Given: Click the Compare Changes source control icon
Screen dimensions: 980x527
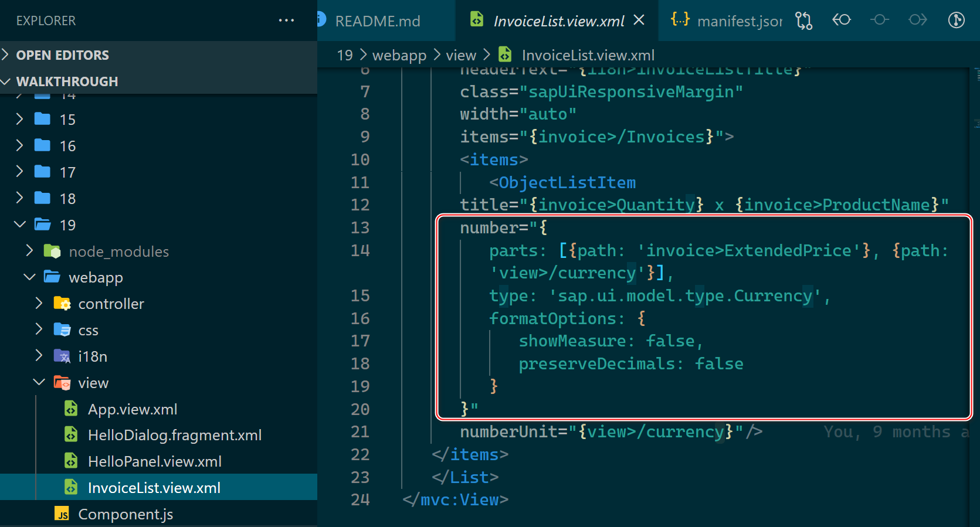Looking at the screenshot, I should [x=803, y=21].
